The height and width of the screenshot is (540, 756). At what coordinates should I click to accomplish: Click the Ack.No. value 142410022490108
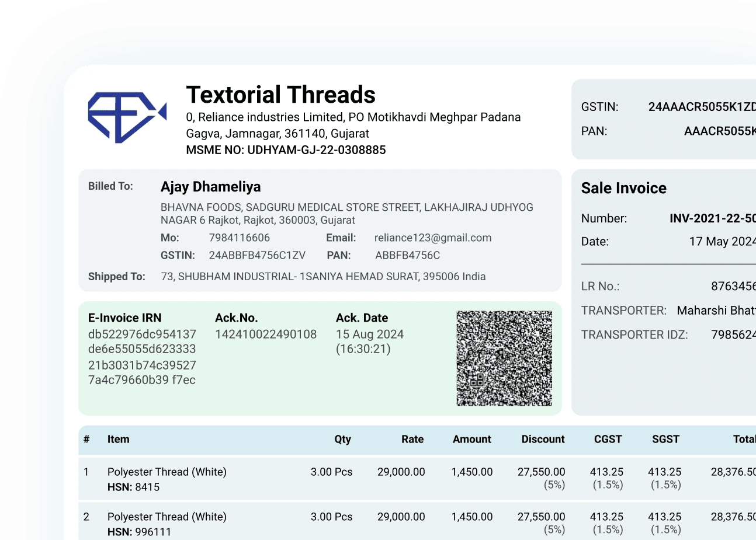pyautogui.click(x=266, y=335)
